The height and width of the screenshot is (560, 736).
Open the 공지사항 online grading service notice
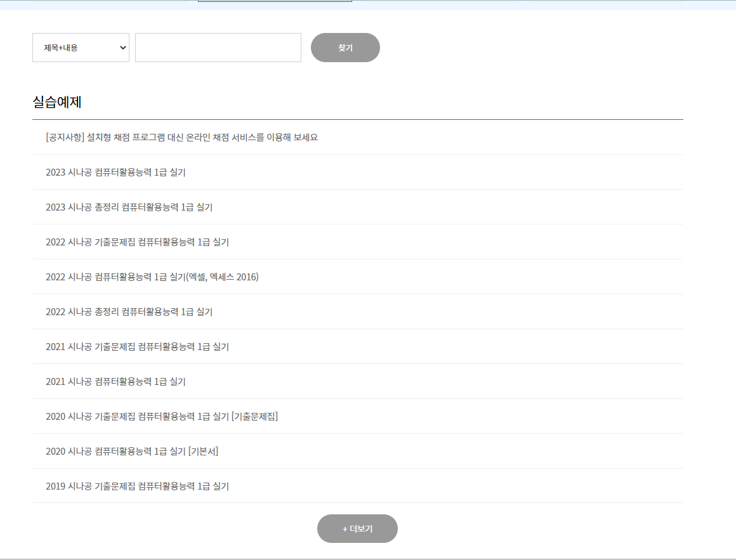[x=181, y=138]
